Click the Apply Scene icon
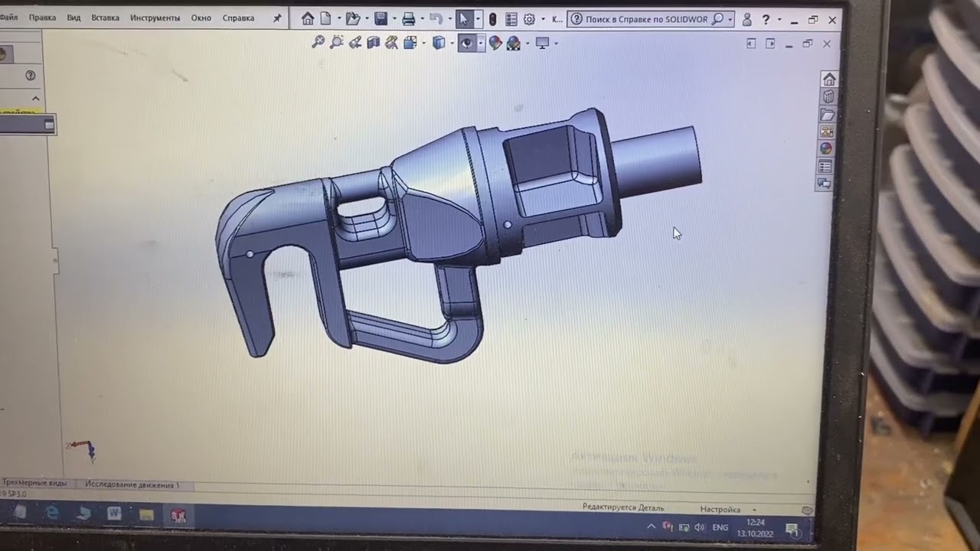The height and width of the screenshot is (551, 980). [514, 43]
